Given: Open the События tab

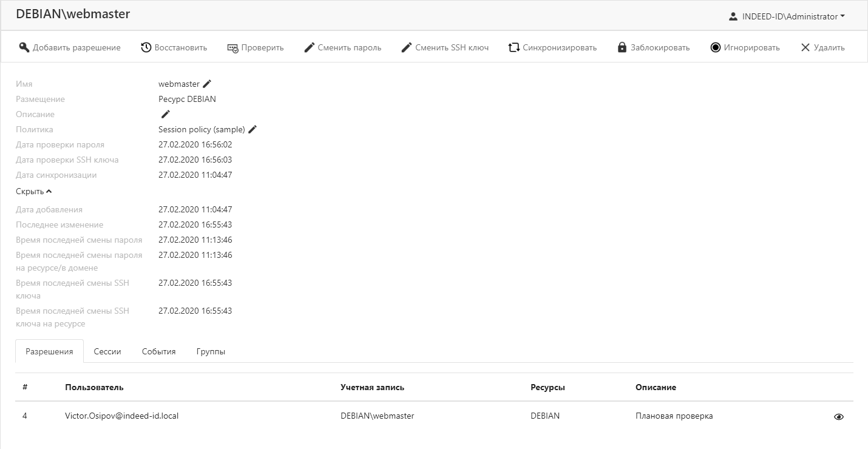Looking at the screenshot, I should (158, 351).
